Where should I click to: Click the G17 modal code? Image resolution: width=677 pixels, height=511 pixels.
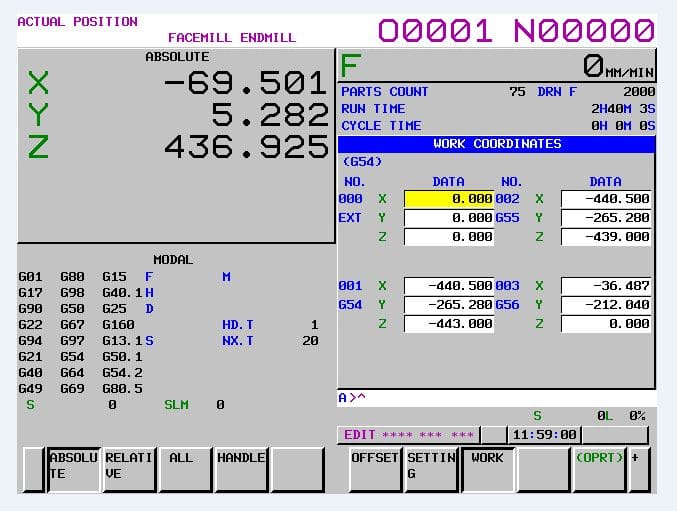30,293
